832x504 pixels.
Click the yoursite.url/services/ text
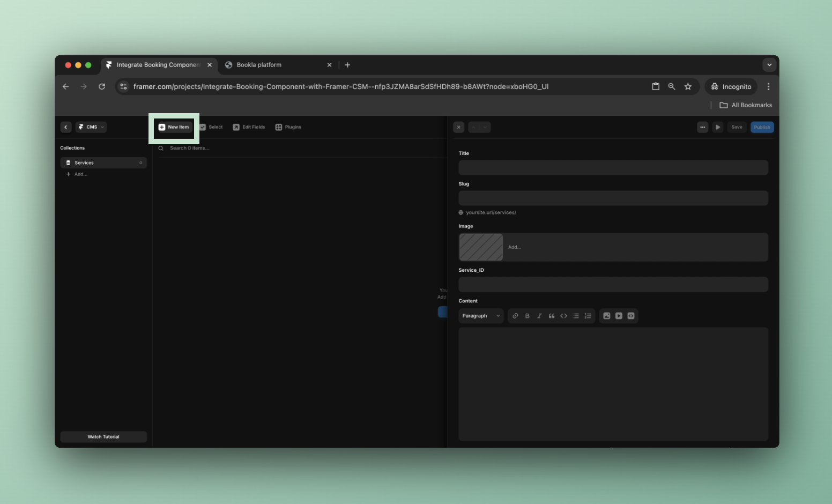491,212
